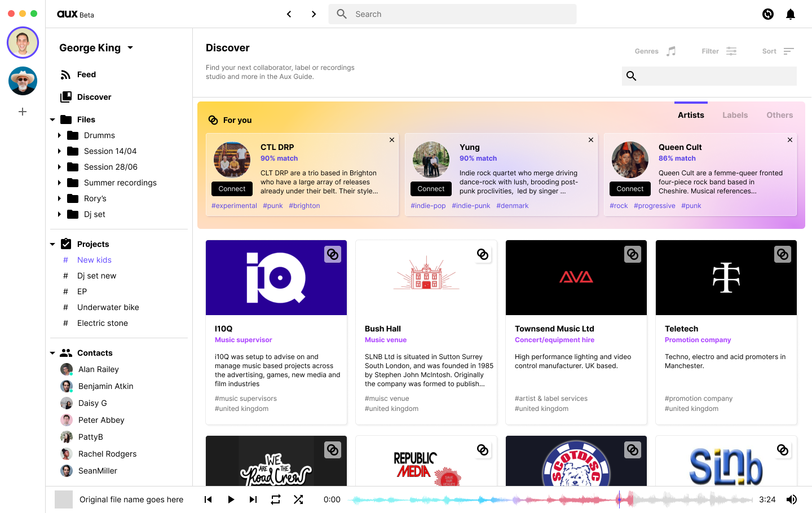Go forward with the right arrow
Image resolution: width=812 pixels, height=513 pixels.
pos(314,14)
